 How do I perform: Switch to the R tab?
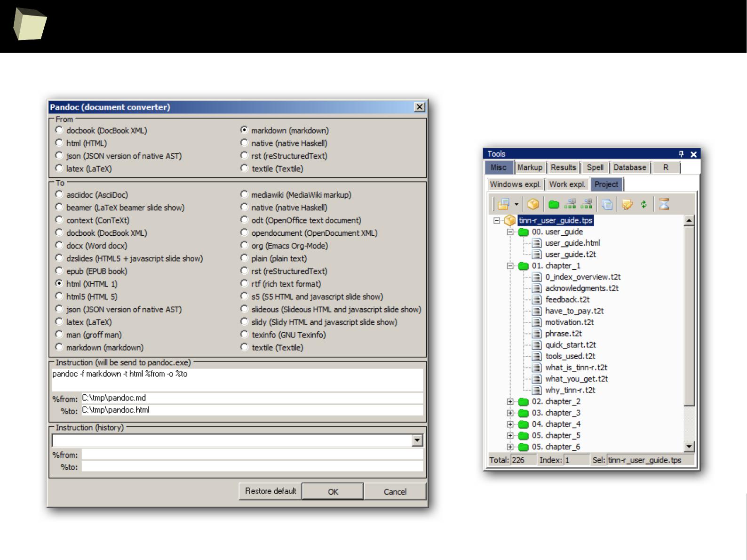pos(666,168)
